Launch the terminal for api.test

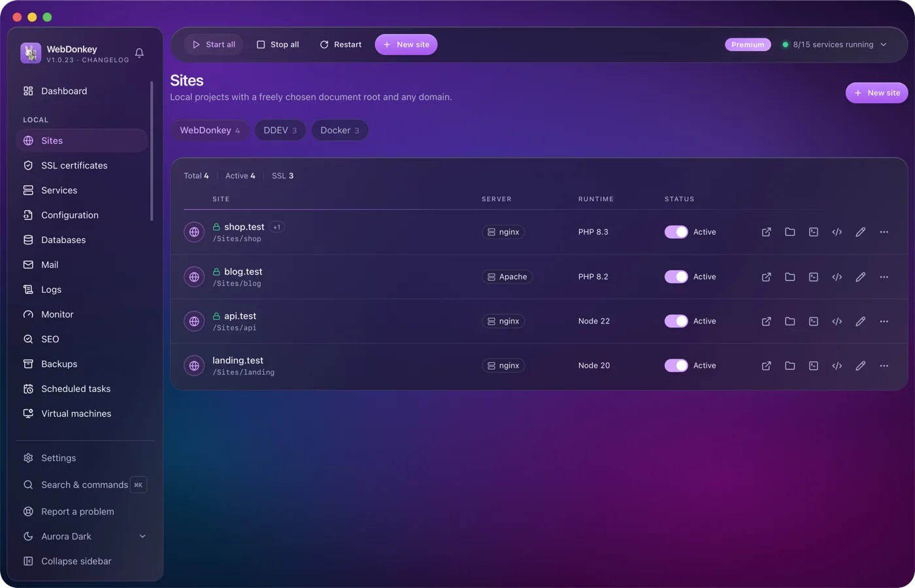coord(814,321)
